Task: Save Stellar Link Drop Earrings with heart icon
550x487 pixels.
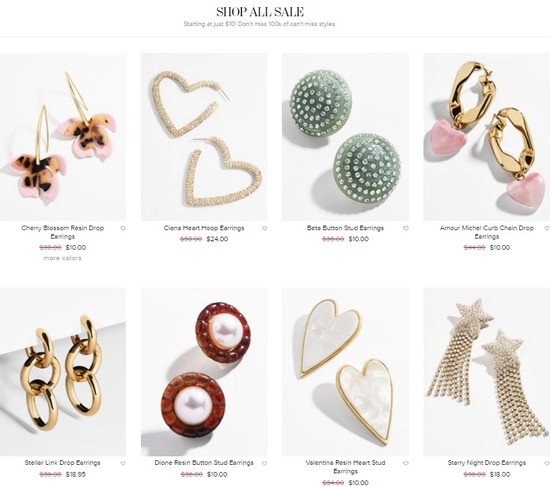Action: coord(123,463)
